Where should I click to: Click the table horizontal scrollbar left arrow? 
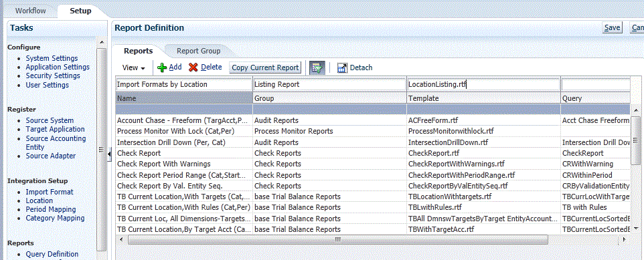pyautogui.click(x=120, y=239)
